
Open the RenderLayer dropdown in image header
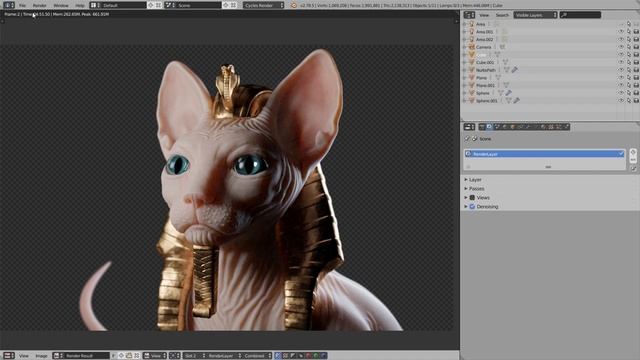tap(224, 356)
